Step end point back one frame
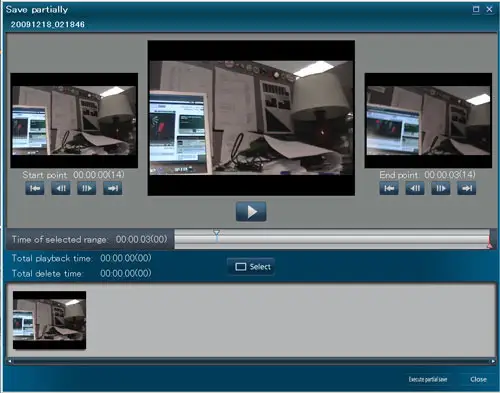 [415, 188]
